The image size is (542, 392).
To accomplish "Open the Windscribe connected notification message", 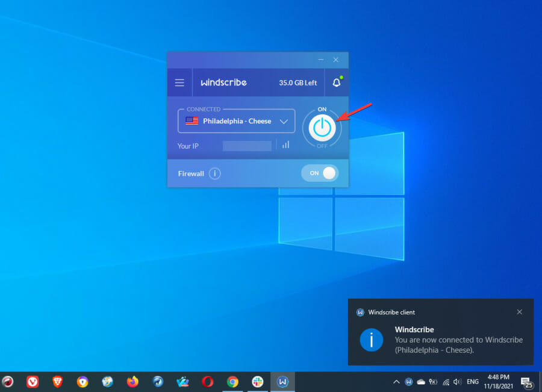I will pos(458,340).
